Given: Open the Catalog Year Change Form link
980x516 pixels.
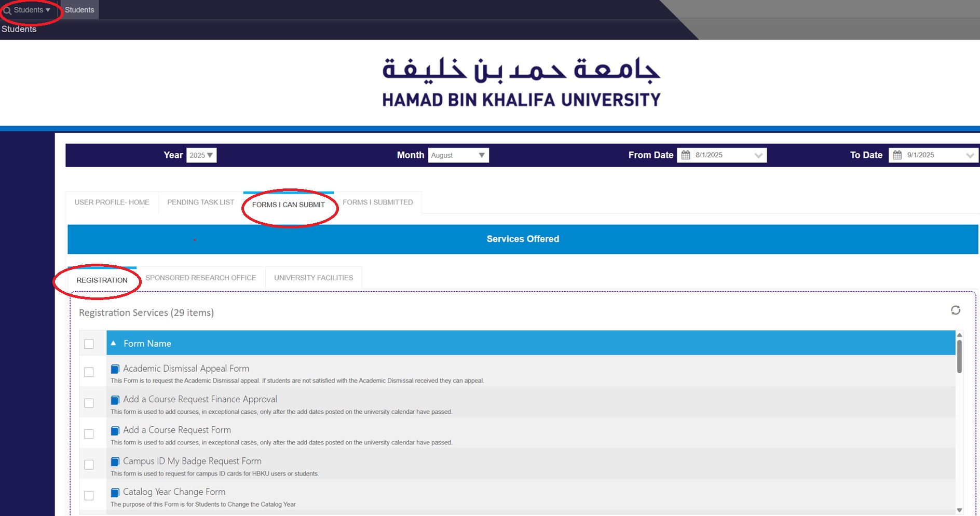Looking at the screenshot, I should coord(174,492).
